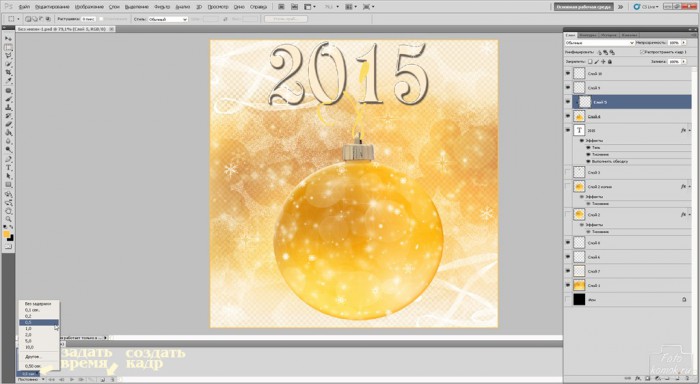
Task: Select the Фон layer thumbnail
Action: coord(579,299)
